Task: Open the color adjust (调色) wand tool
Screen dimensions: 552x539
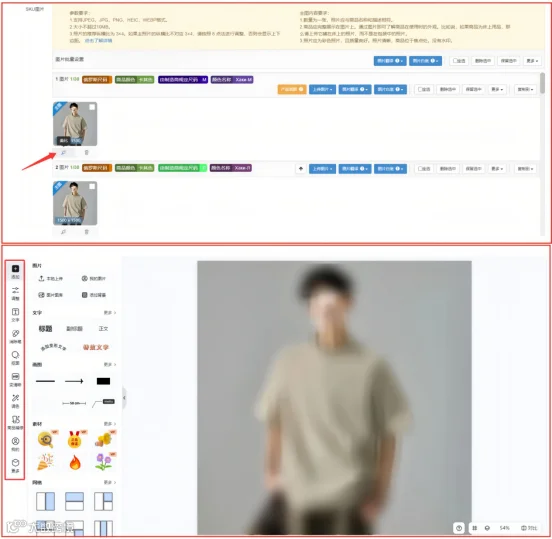Action: [15, 401]
